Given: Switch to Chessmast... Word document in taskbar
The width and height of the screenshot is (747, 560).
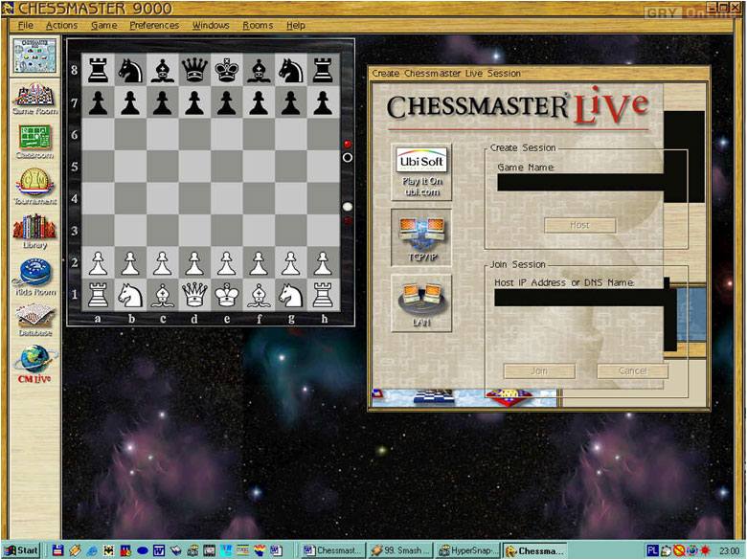Looking at the screenshot, I should (333, 550).
